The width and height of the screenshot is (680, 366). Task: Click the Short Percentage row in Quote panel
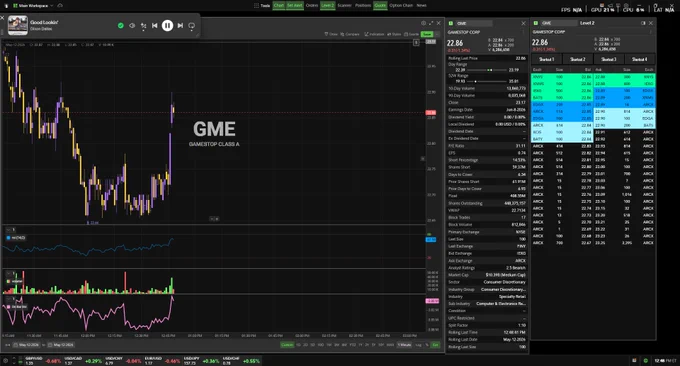pos(487,160)
